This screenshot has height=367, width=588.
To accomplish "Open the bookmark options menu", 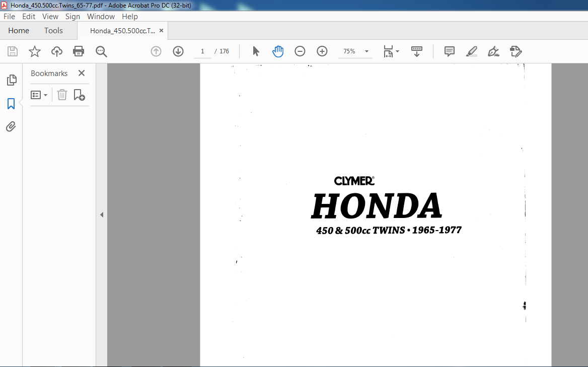I will [x=39, y=95].
